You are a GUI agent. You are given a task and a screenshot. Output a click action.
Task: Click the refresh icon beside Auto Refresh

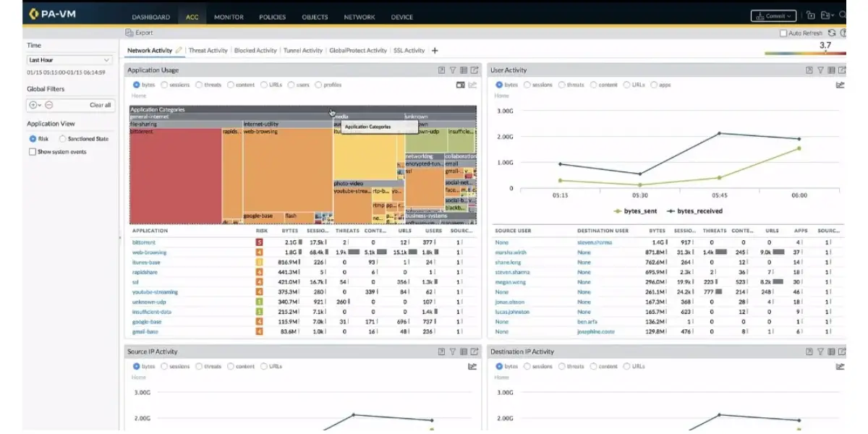click(832, 33)
